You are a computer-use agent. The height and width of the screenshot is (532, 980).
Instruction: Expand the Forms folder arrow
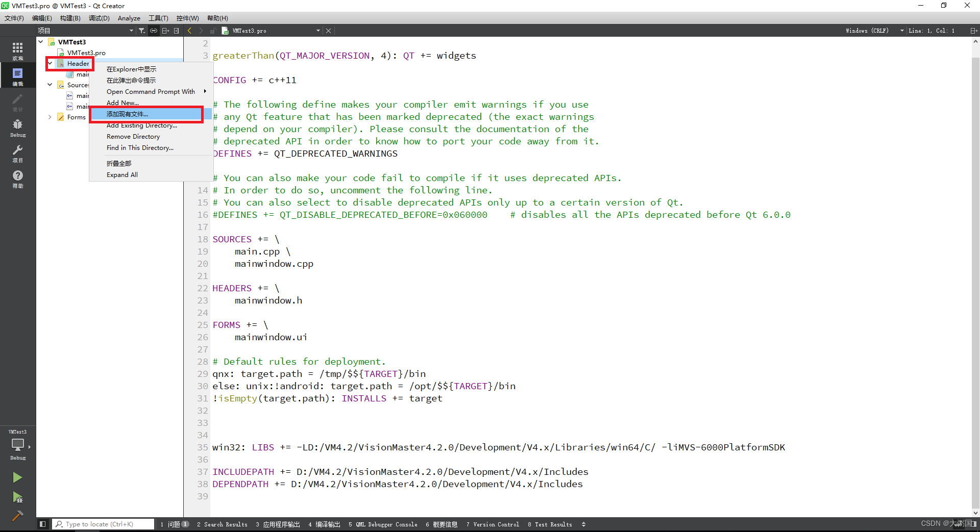pyautogui.click(x=50, y=117)
